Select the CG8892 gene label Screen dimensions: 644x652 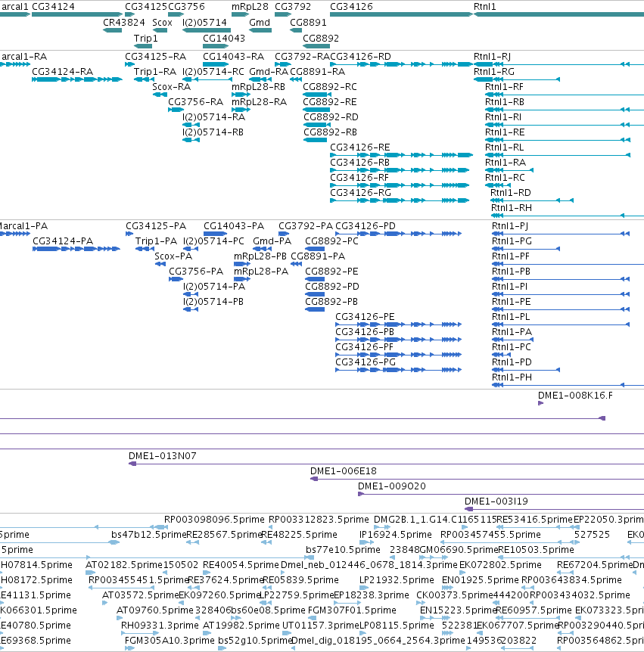point(321,39)
